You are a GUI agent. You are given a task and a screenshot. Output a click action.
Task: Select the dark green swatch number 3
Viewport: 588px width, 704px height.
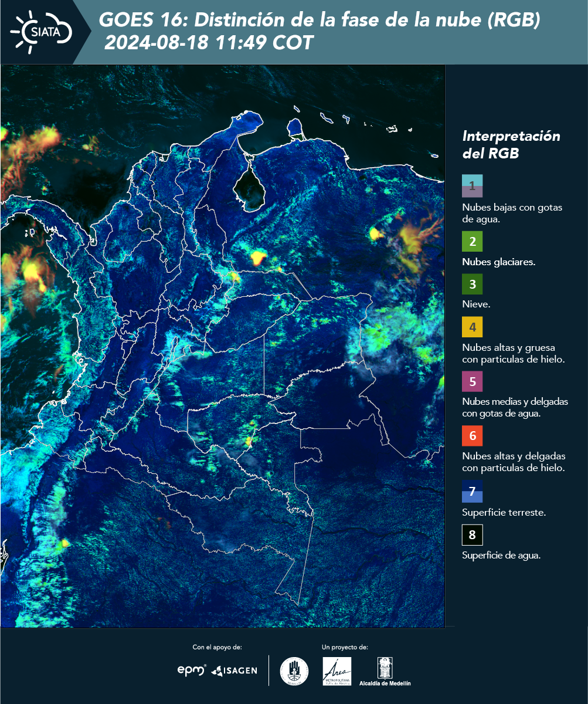point(472,285)
